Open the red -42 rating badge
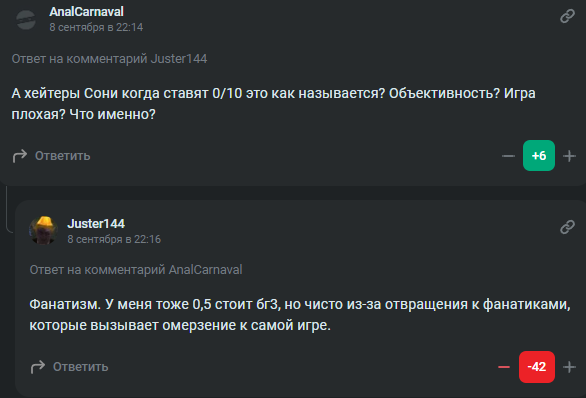Viewport: 586px width, 398px height. tap(537, 367)
